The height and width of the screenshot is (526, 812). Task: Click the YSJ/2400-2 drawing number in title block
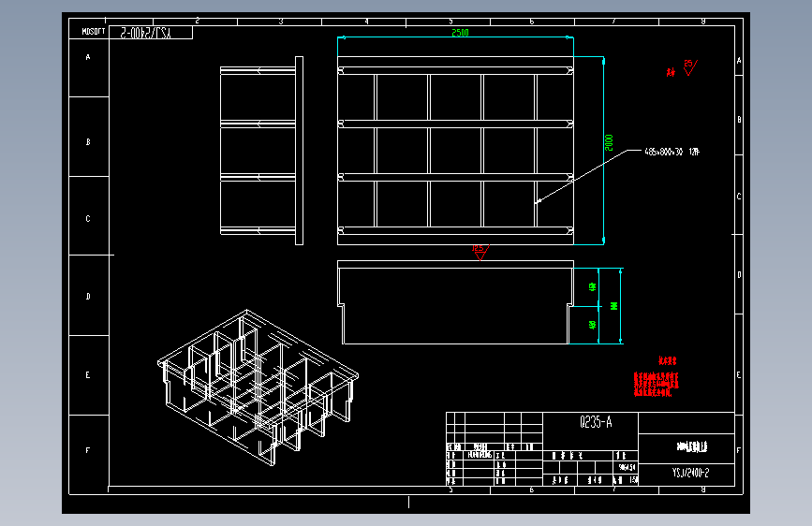click(x=690, y=473)
